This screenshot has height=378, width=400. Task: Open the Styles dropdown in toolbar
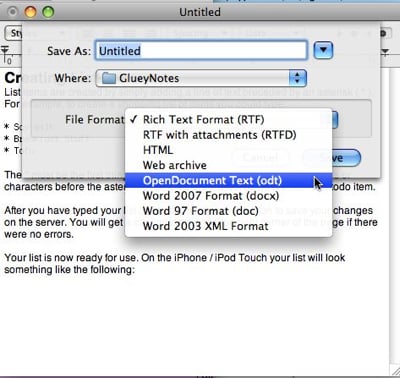click(13, 33)
